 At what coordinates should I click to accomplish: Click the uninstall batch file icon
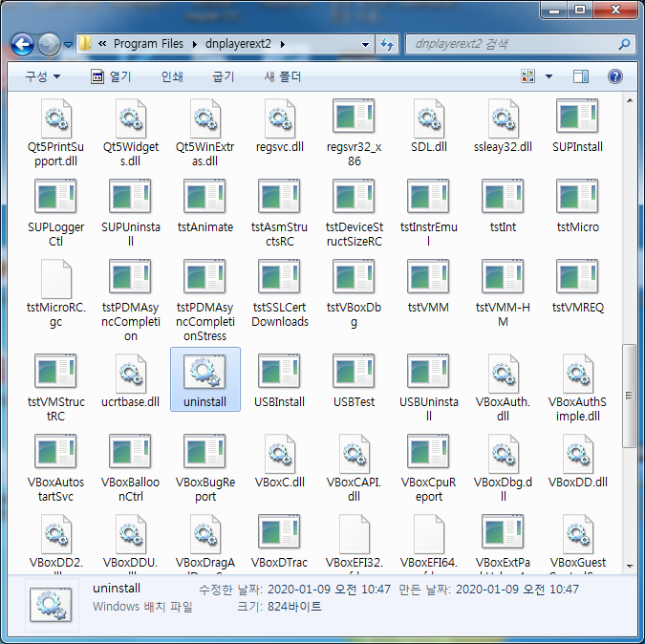(x=204, y=372)
